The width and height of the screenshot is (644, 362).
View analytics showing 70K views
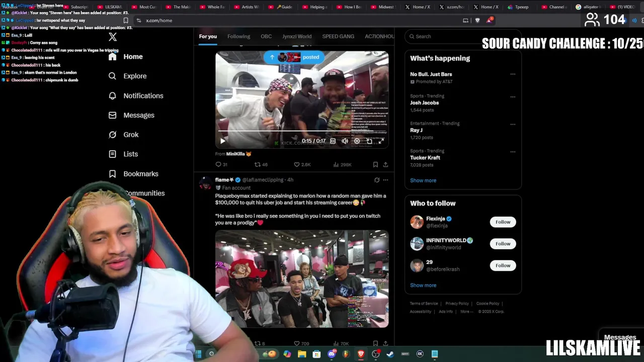341,343
